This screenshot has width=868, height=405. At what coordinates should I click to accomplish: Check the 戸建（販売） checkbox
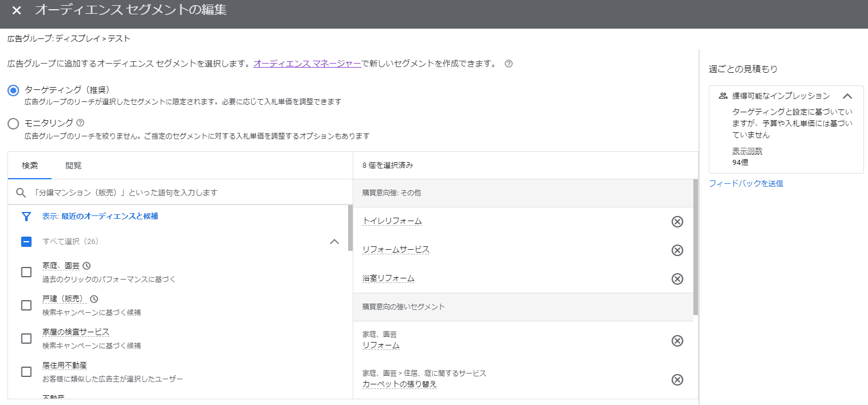pyautogui.click(x=26, y=305)
